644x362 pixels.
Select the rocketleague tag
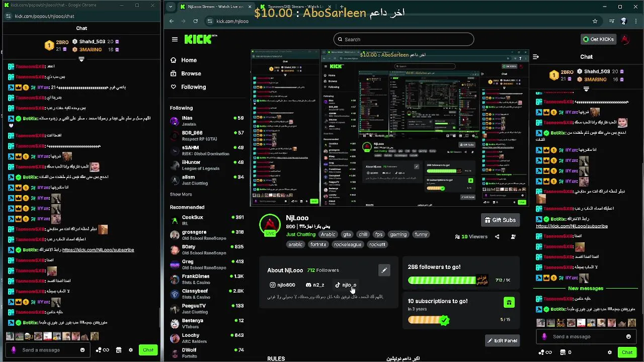coord(348,244)
